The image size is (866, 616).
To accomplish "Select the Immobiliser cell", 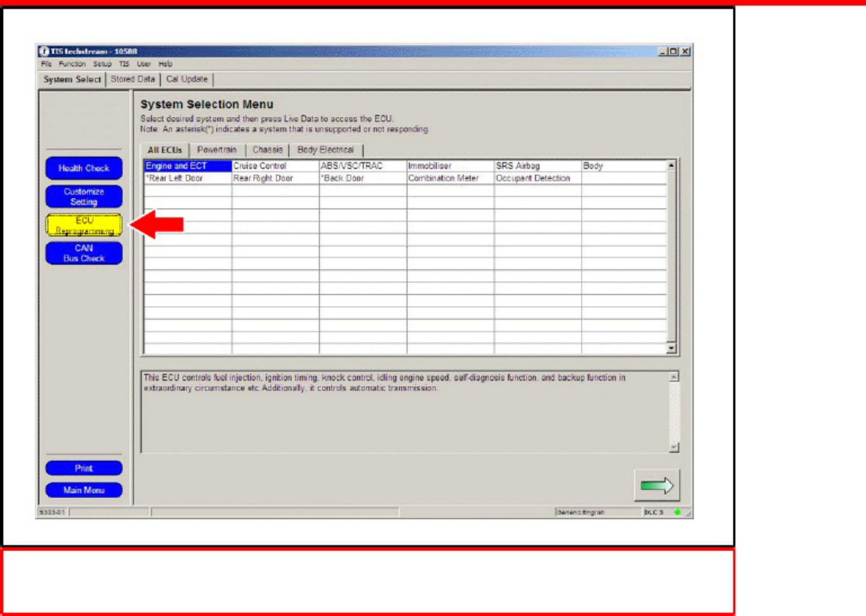I will coord(450,166).
